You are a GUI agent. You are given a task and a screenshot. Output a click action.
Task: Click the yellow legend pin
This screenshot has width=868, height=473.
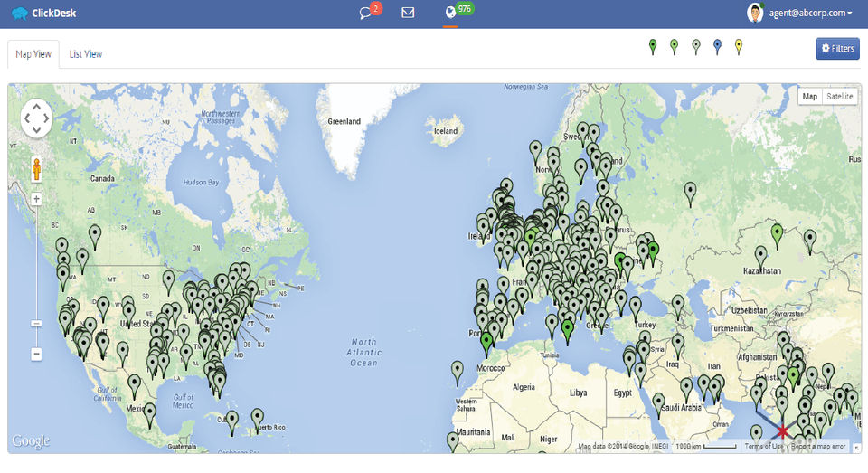[739, 47]
